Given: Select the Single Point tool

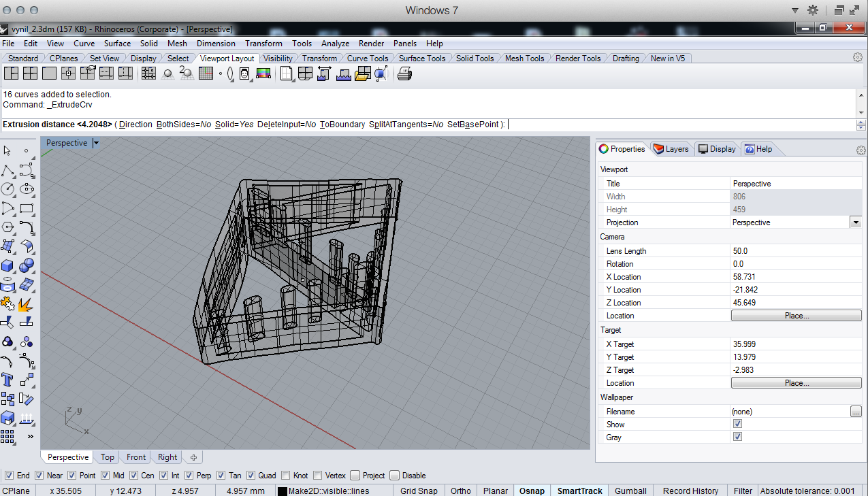Looking at the screenshot, I should click(x=27, y=151).
